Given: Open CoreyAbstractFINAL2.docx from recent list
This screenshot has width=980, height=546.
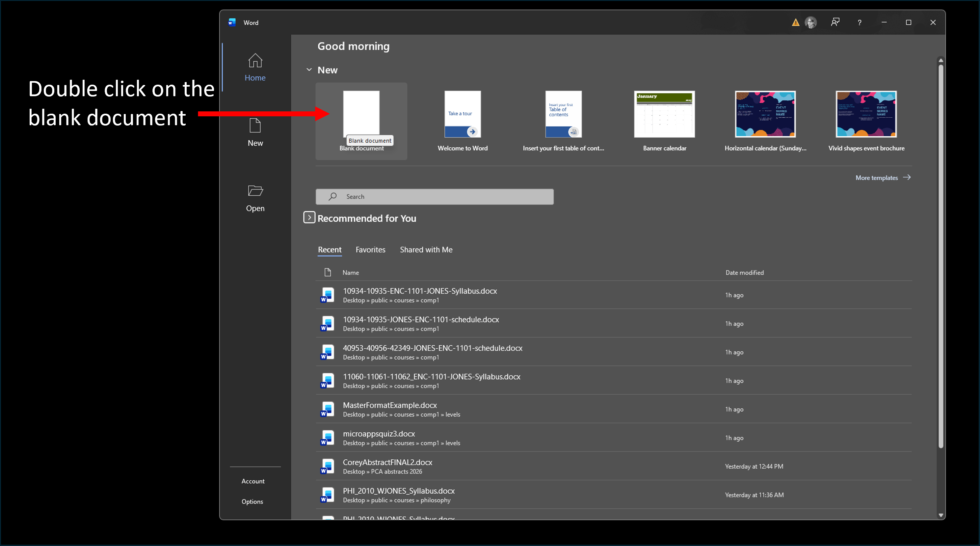Looking at the screenshot, I should click(x=387, y=462).
